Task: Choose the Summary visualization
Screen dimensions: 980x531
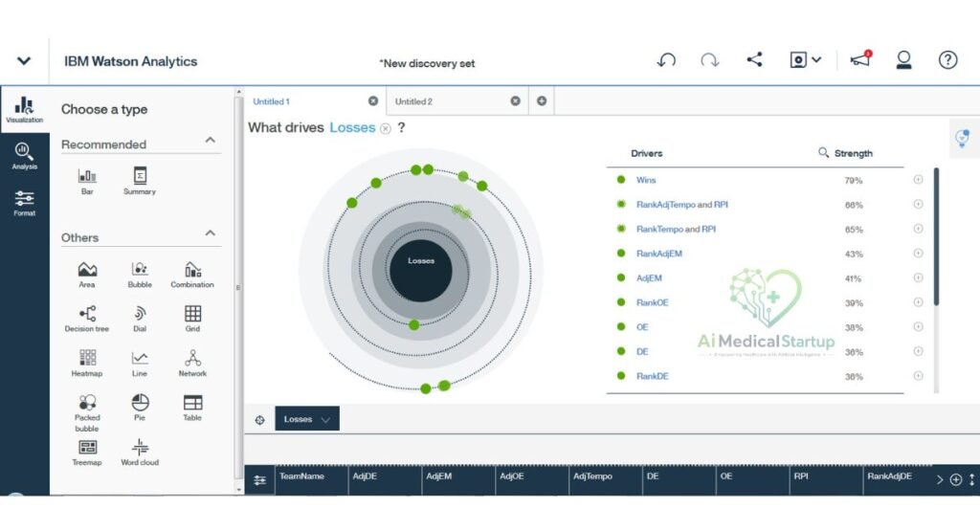Action: pos(140,182)
